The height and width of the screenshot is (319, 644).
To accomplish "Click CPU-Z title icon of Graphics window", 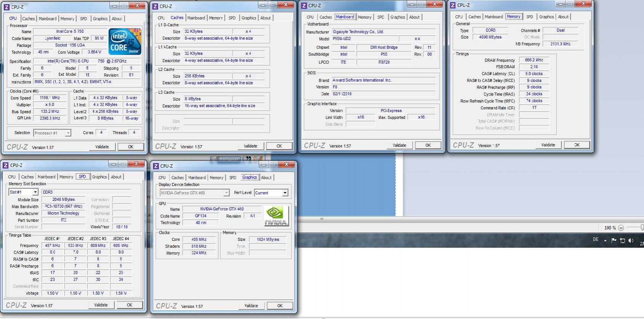I will pos(155,166).
